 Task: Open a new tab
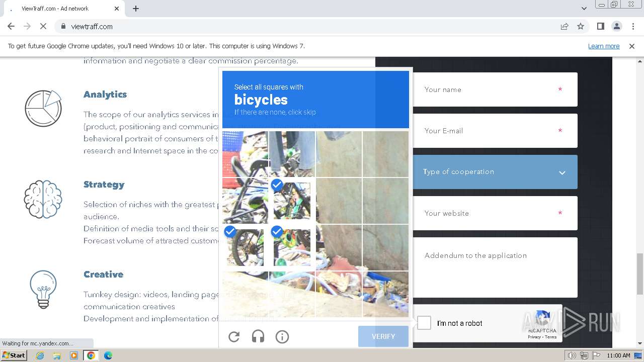(x=136, y=9)
